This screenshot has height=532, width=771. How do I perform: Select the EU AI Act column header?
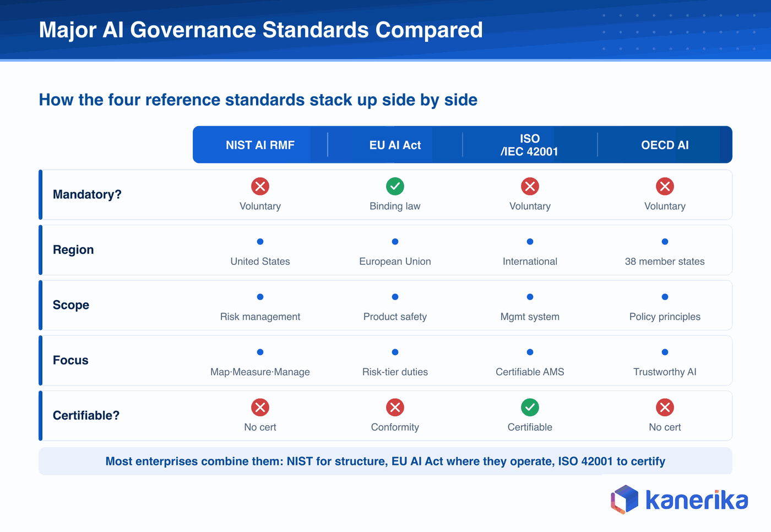tap(395, 145)
